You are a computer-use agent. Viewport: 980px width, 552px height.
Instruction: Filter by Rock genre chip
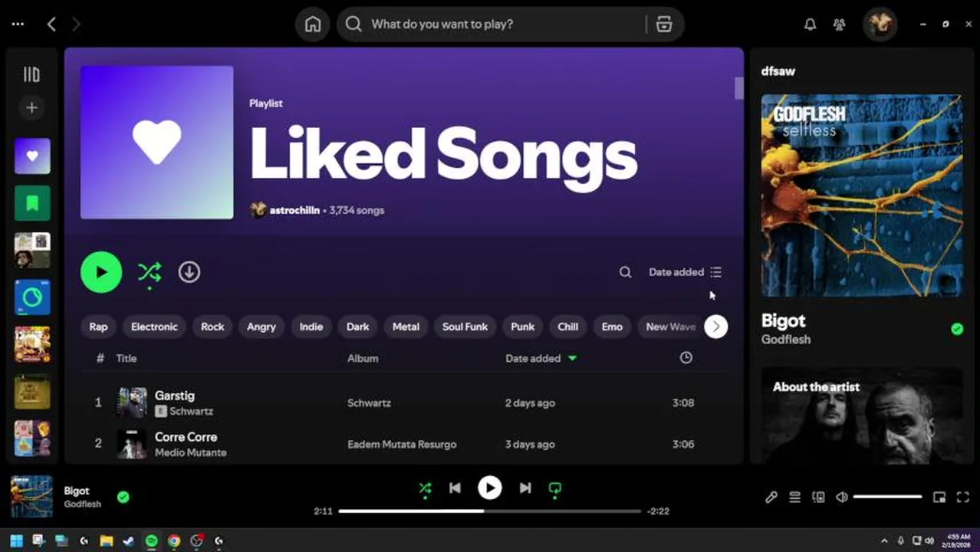pyautogui.click(x=212, y=327)
